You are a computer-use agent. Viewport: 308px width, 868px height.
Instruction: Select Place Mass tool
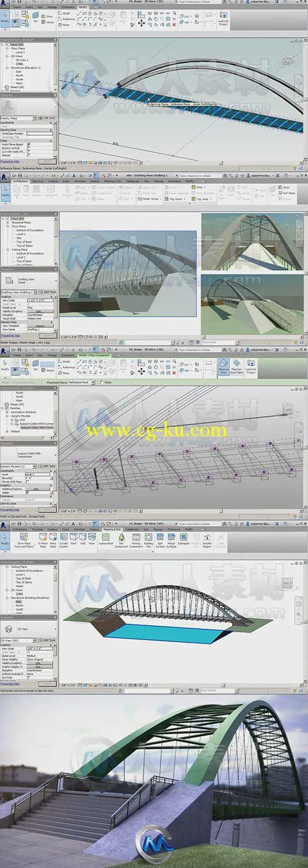[53, 540]
